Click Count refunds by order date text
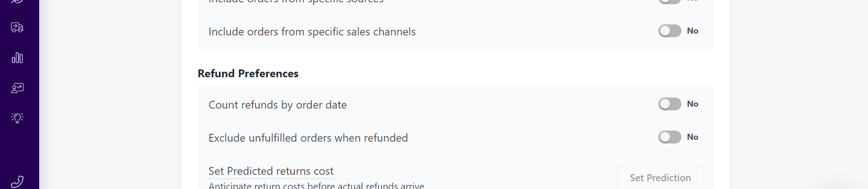The width and height of the screenshot is (868, 189). 277,105
